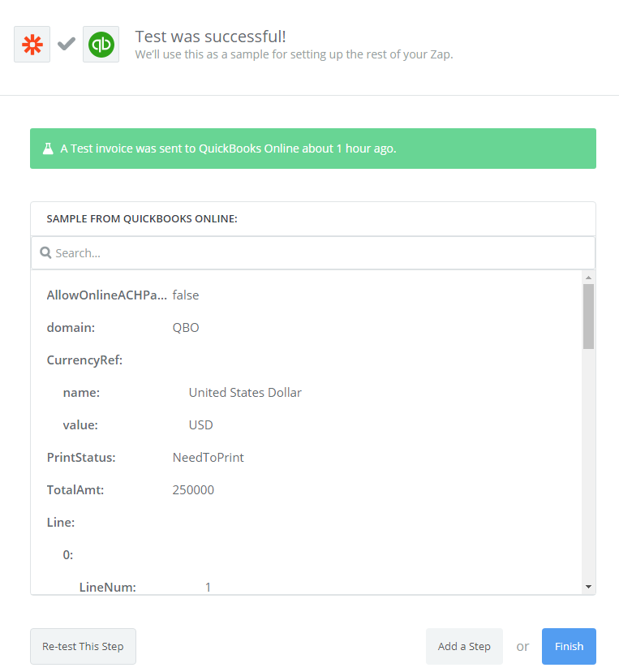Click the Zapier asterisk logo icon
Viewport: 619px width, 672px height.
pos(32,44)
